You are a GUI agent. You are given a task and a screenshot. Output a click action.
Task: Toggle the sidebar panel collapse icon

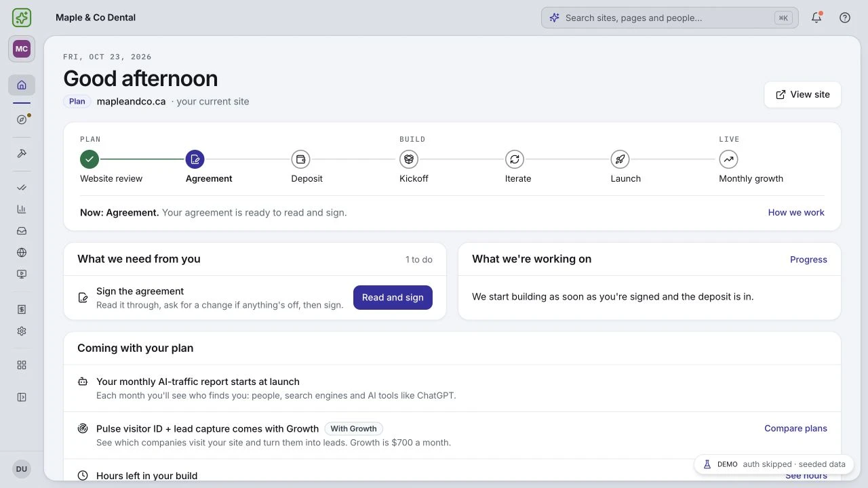(22, 397)
